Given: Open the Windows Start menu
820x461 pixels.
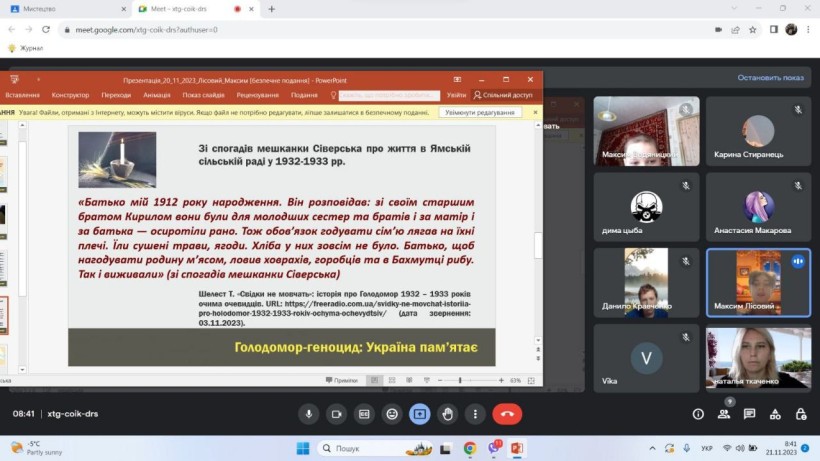Looking at the screenshot, I should click(x=303, y=448).
